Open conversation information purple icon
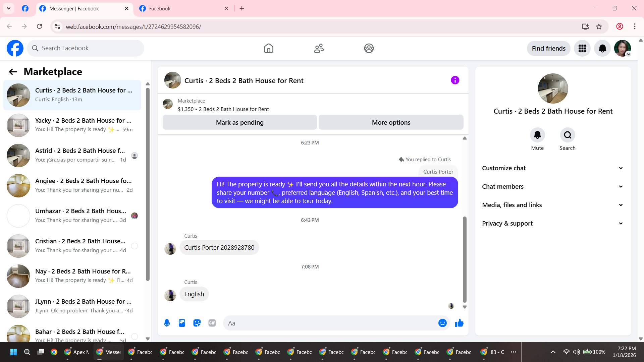The height and width of the screenshot is (362, 644). 455,80
